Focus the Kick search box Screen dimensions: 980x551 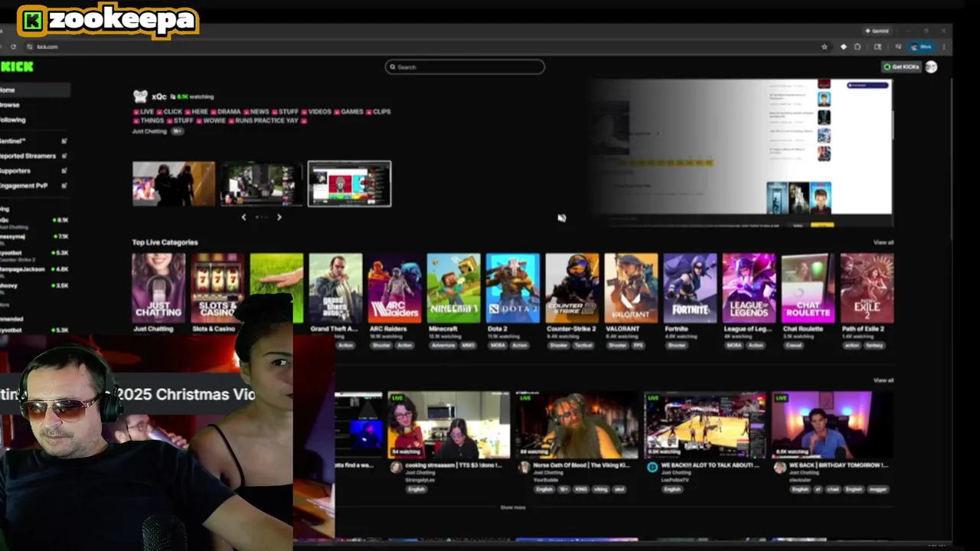coord(465,67)
